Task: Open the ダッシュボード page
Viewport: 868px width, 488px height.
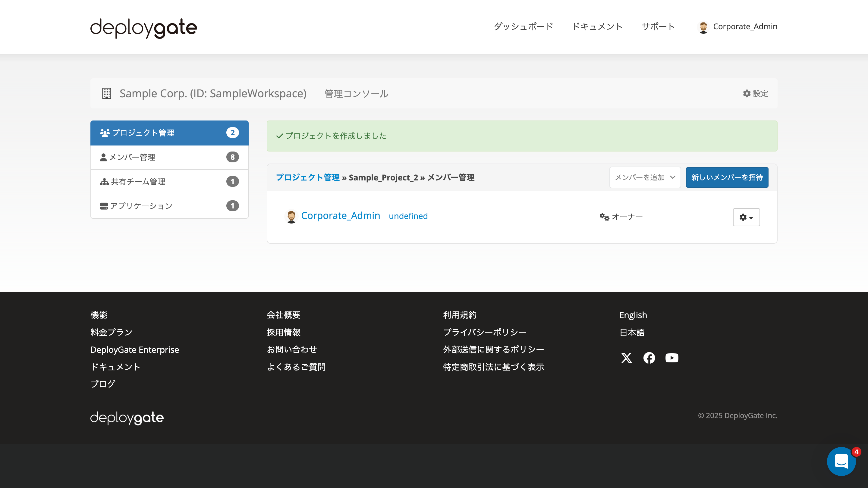Action: (x=523, y=27)
